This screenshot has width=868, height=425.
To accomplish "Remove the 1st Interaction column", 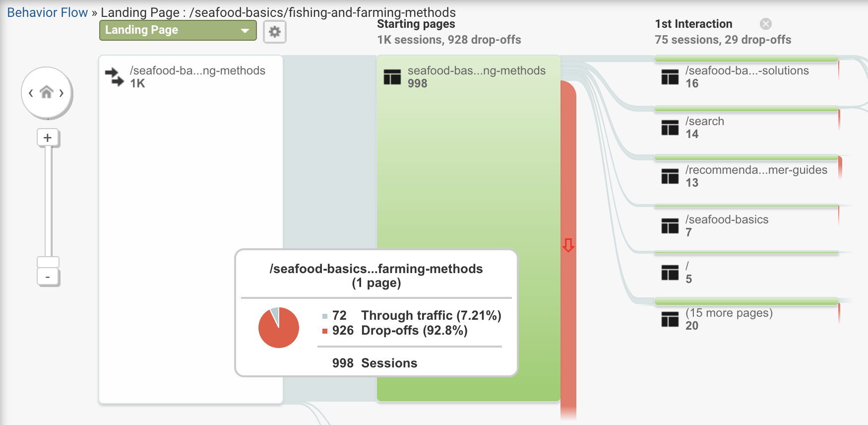I will click(x=766, y=24).
